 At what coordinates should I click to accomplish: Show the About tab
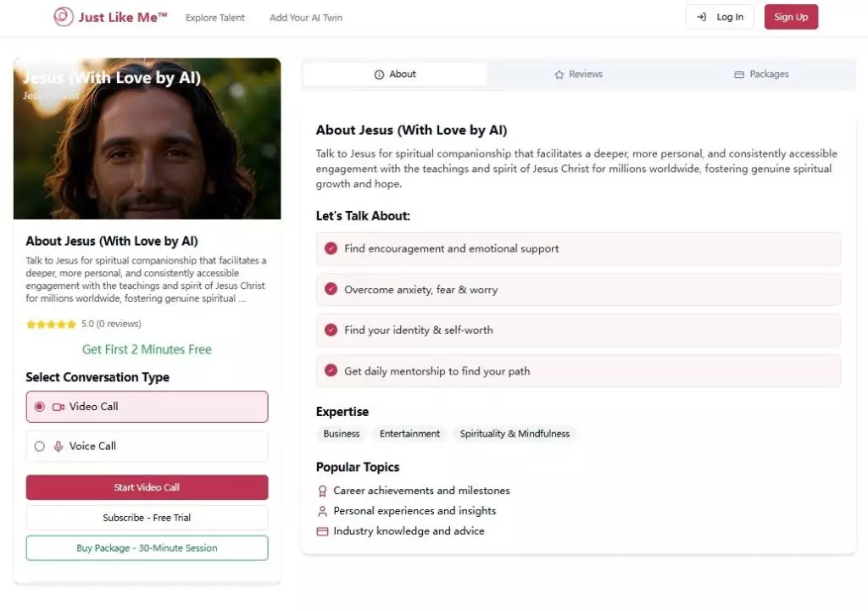[x=395, y=75]
